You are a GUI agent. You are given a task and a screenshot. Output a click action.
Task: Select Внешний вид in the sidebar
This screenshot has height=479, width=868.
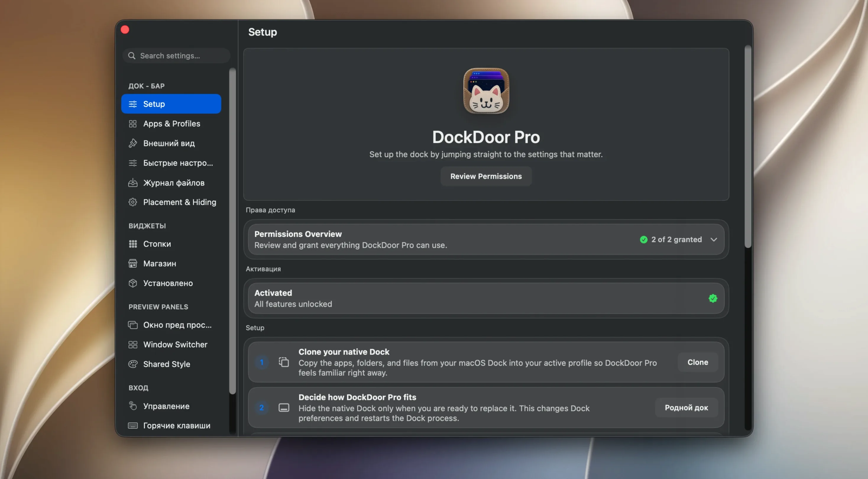tap(171, 143)
